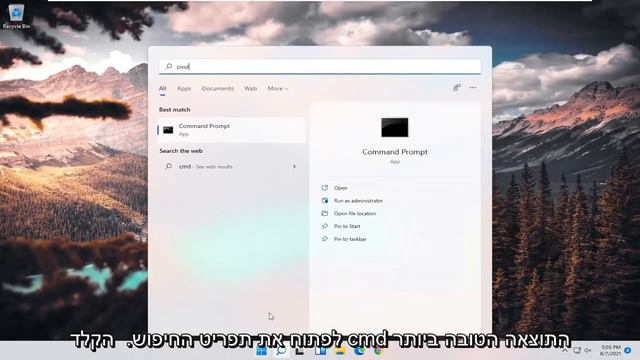Expand web results chevron arrow for cmd
Viewport: 640px width, 360px height.
coord(294,167)
